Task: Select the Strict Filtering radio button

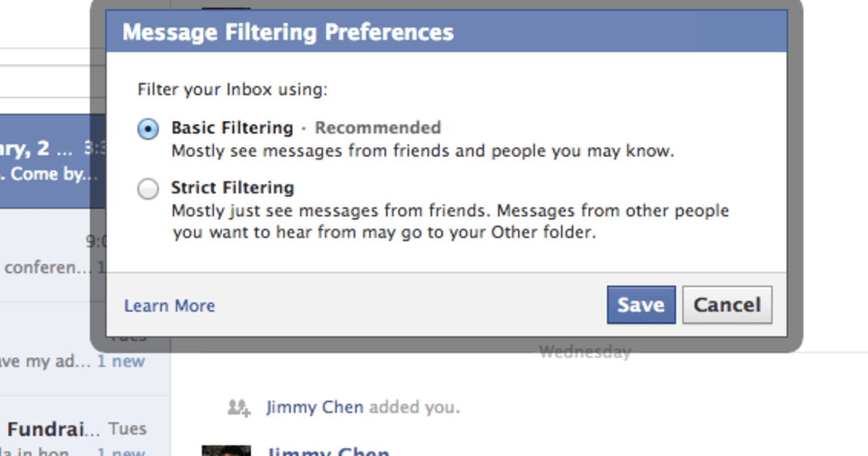Action: [148, 190]
